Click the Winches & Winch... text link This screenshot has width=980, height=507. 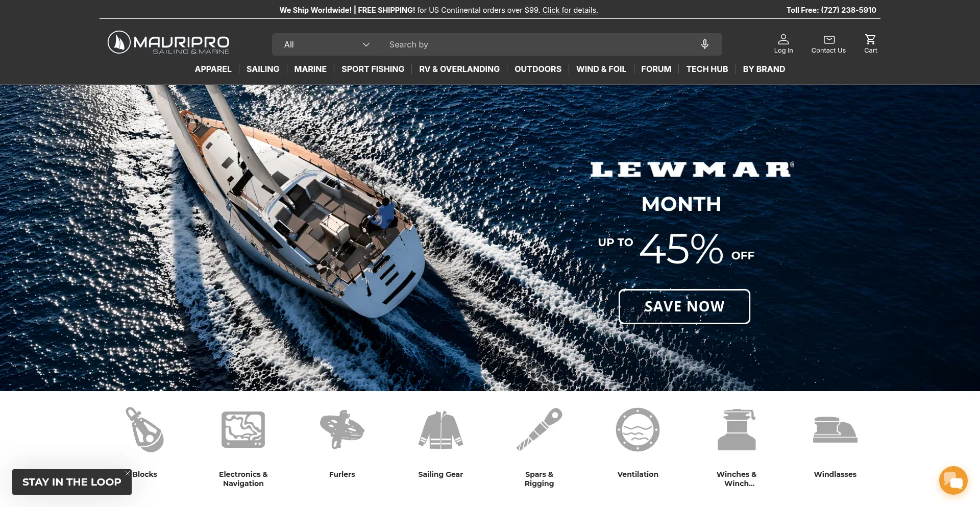tap(737, 479)
